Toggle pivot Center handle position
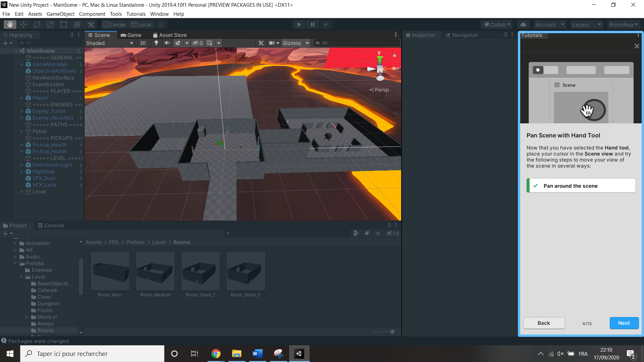The height and width of the screenshot is (362, 644). [114, 24]
